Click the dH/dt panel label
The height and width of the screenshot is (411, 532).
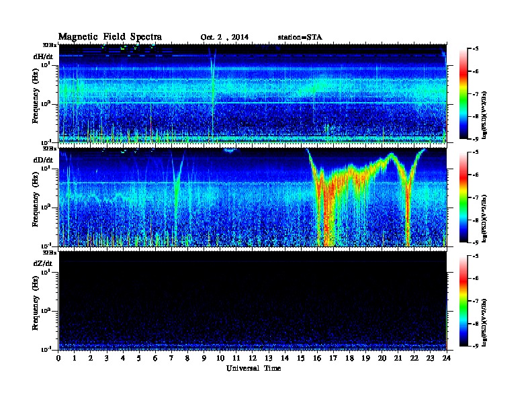(43, 56)
